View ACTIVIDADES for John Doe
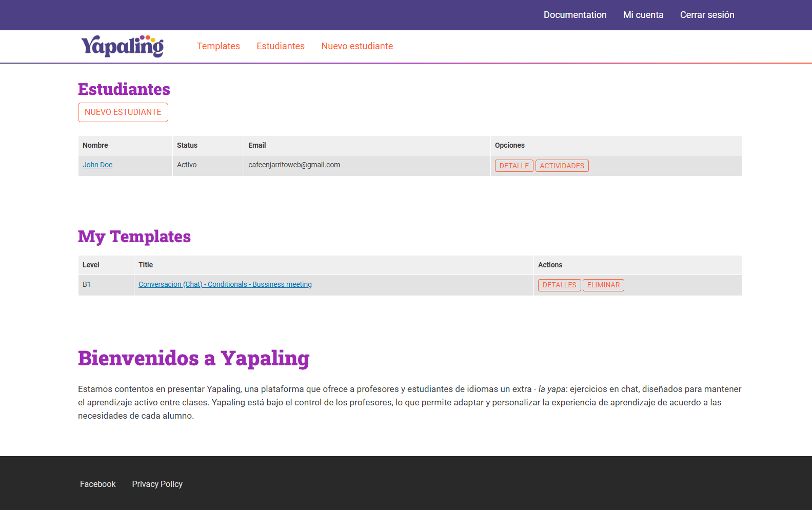 [x=562, y=166]
